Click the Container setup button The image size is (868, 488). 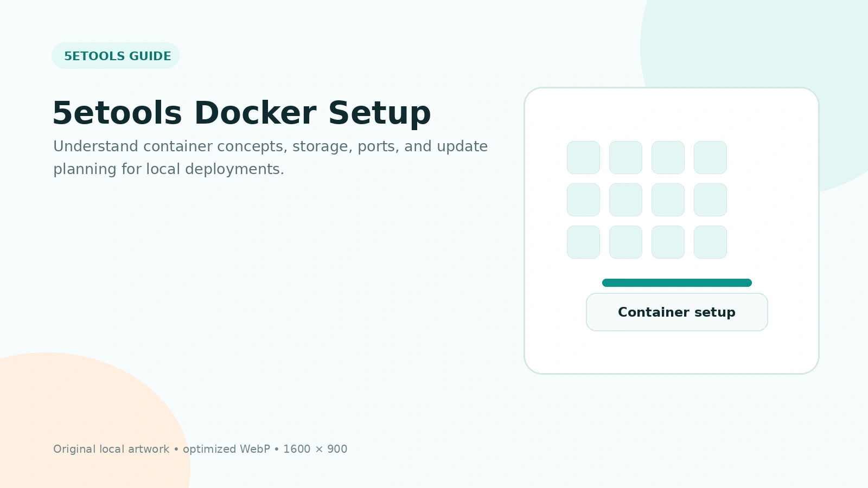pos(677,312)
